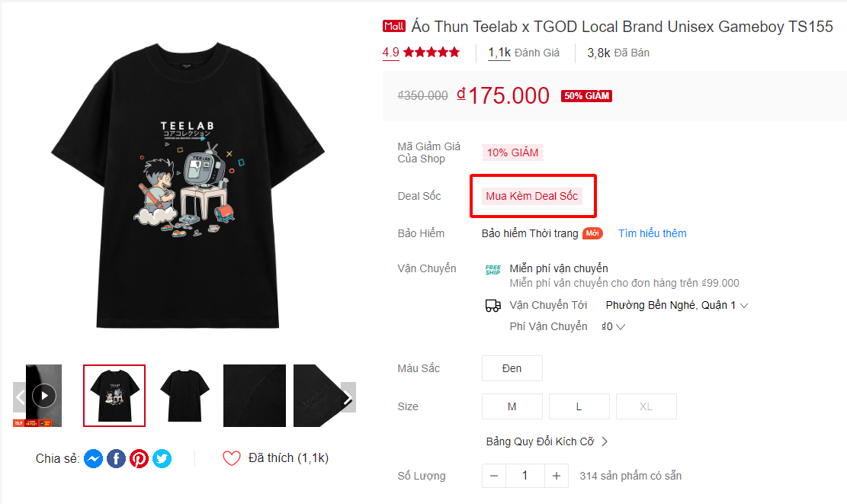Select size L for the shirt

click(x=579, y=406)
